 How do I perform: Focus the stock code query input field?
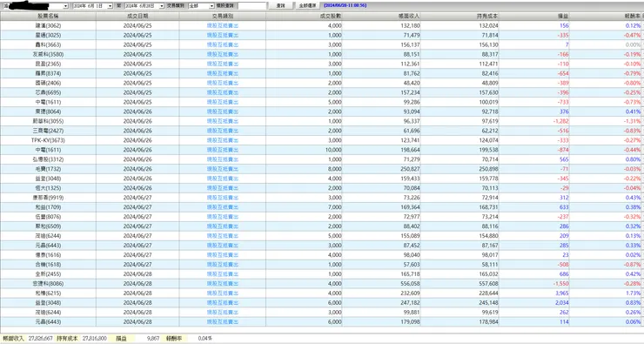point(252,6)
